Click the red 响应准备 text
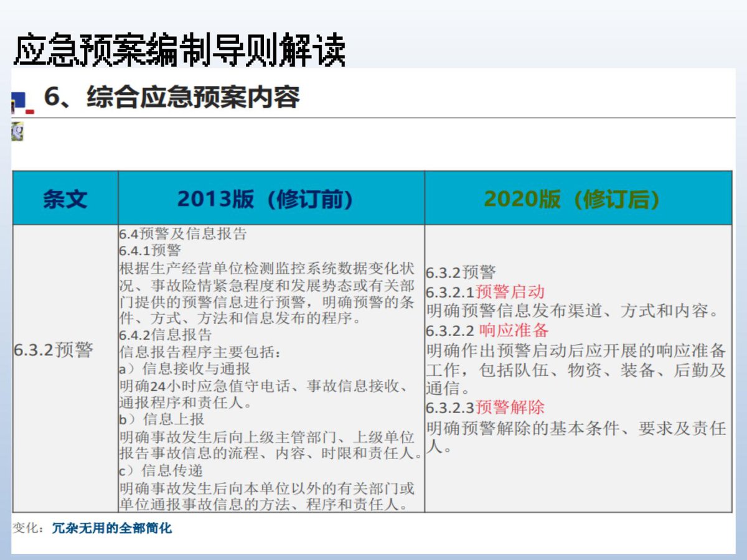Image resolution: width=747 pixels, height=560 pixels. (x=514, y=330)
